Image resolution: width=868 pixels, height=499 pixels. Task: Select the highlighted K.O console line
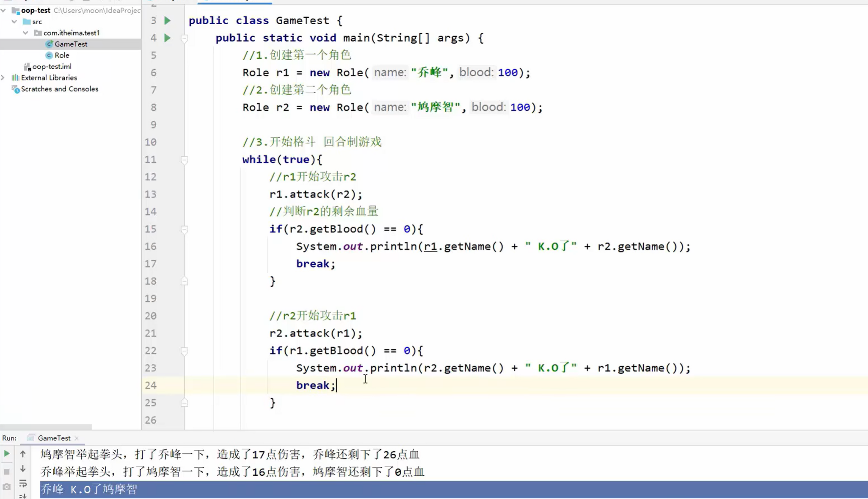88,489
